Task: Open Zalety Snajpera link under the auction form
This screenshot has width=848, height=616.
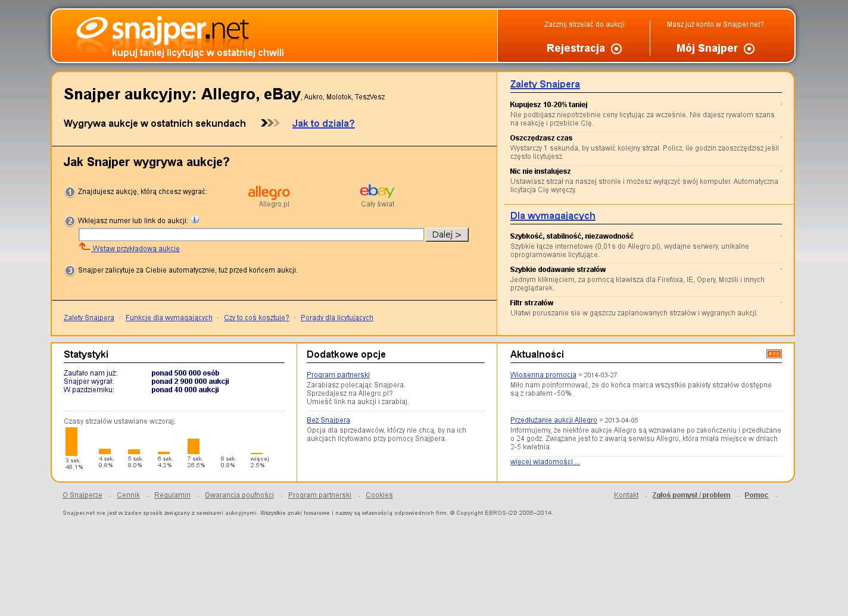Action: point(89,318)
